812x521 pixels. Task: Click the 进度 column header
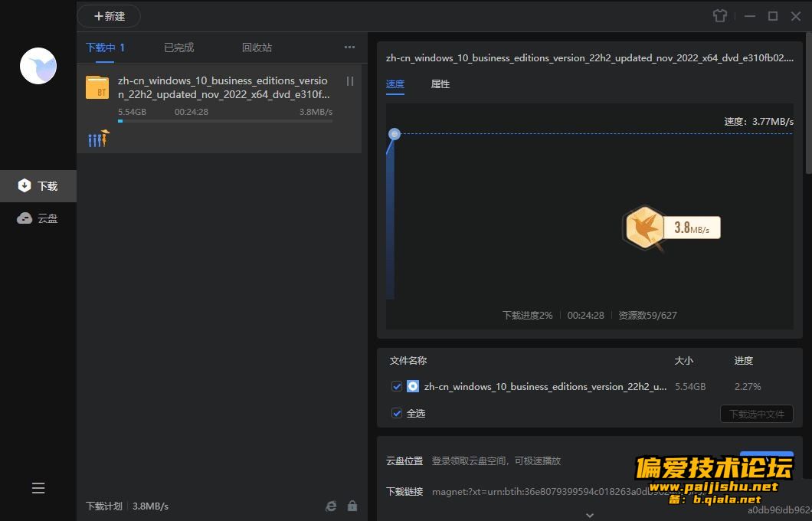[x=744, y=360]
